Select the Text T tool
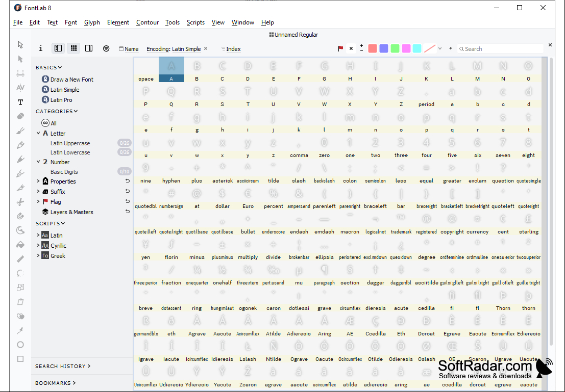Viewport: 565px width, 392px height. tap(20, 102)
